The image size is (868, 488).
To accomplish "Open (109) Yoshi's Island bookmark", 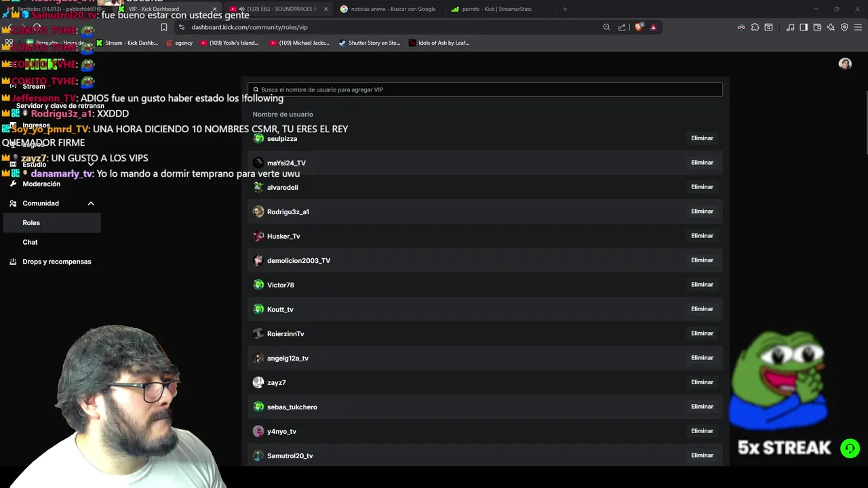I will tap(230, 43).
